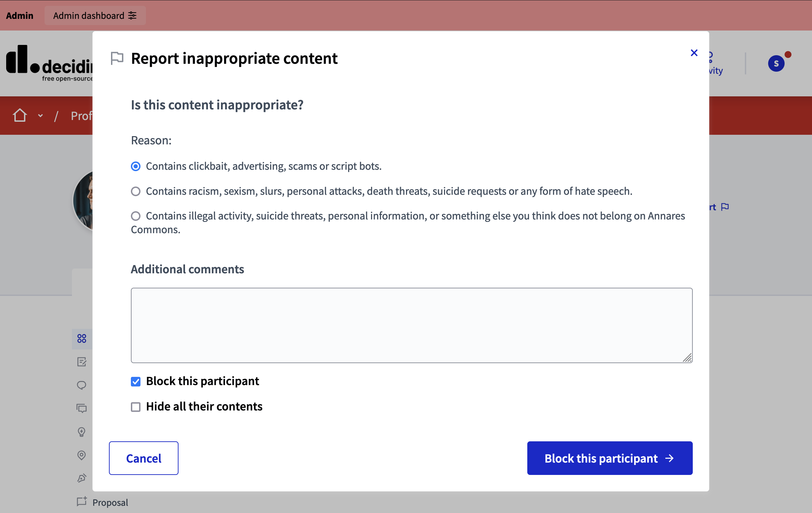Open the Admin dashboard menu
This screenshot has height=513, width=812.
tap(95, 15)
